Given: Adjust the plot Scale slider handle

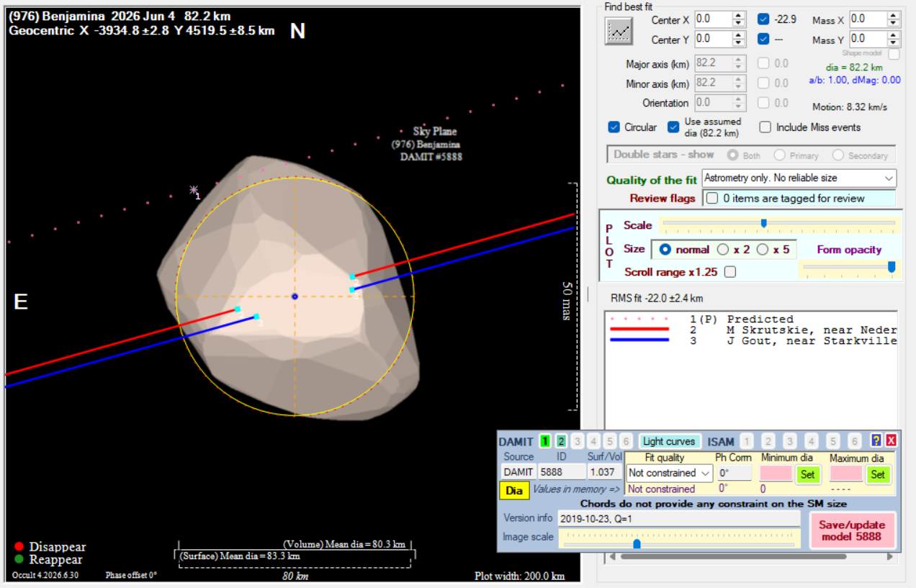Looking at the screenshot, I should click(x=763, y=223).
